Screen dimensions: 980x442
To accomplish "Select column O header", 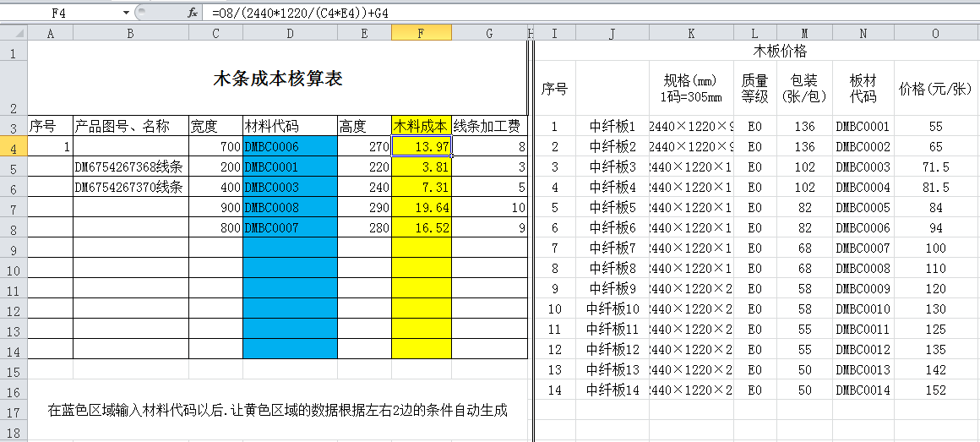I will (x=935, y=33).
